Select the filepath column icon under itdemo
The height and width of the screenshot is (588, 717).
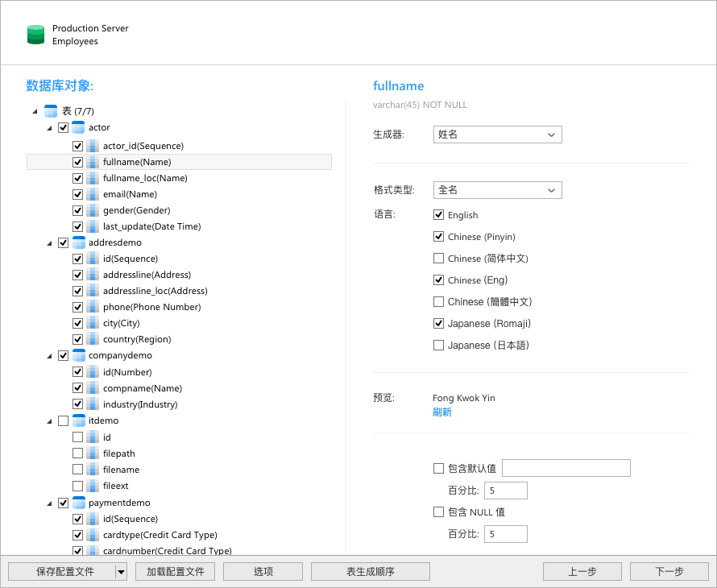click(x=93, y=453)
